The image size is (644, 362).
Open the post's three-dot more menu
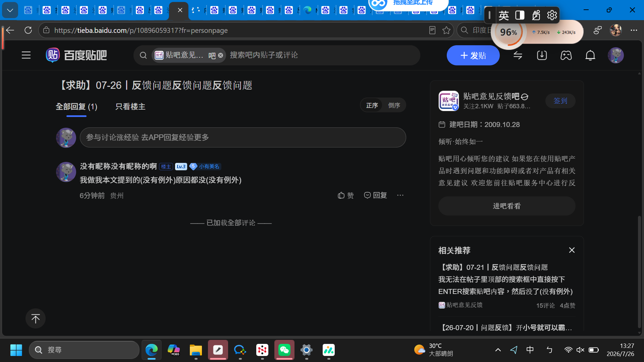click(x=400, y=195)
